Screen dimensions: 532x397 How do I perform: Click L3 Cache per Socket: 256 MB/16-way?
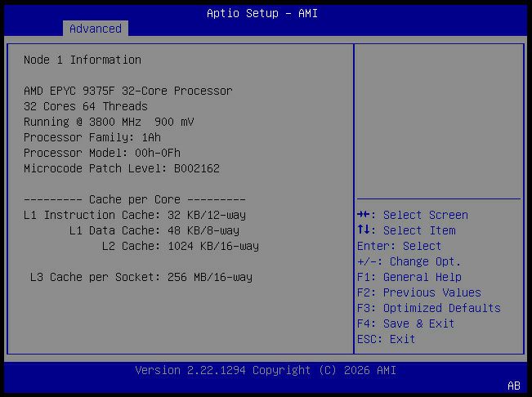pos(141,277)
